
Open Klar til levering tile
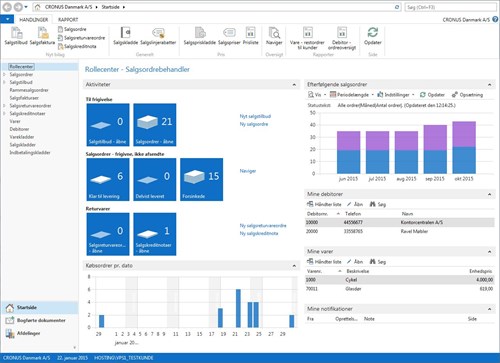click(x=108, y=179)
